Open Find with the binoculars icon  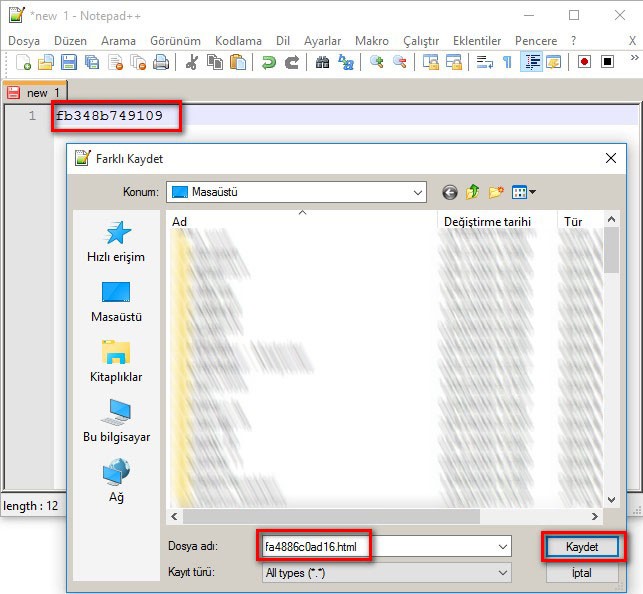click(323, 62)
